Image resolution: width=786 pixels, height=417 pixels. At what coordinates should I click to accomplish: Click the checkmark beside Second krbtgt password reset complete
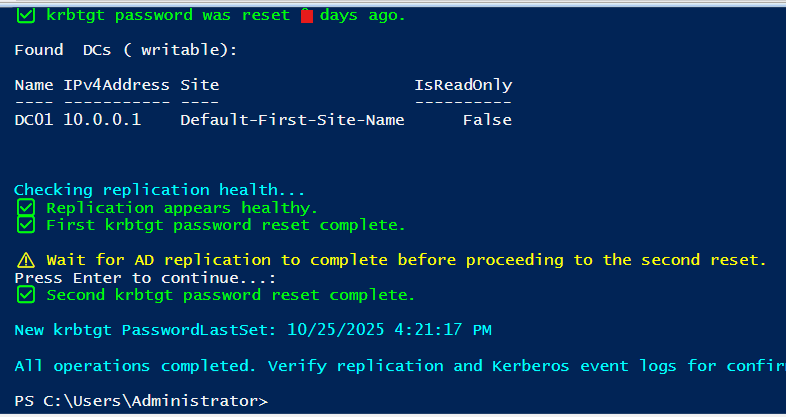[25, 295]
